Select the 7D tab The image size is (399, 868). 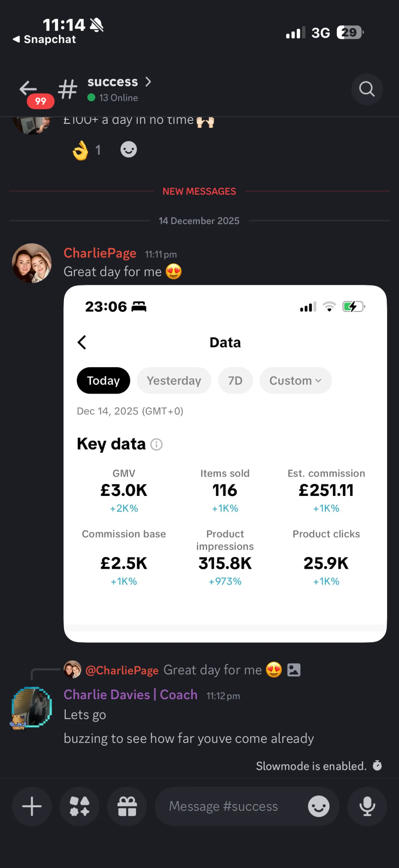coord(235,380)
